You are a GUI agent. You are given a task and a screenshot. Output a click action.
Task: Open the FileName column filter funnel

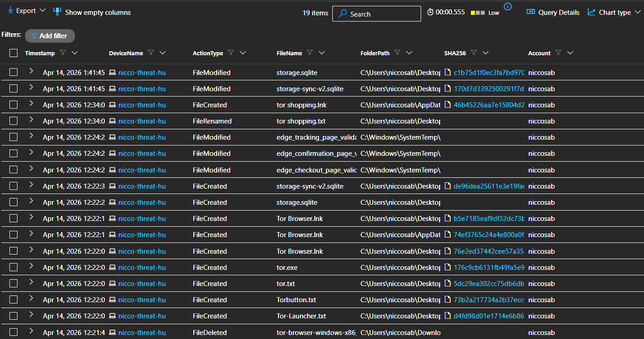click(x=310, y=53)
